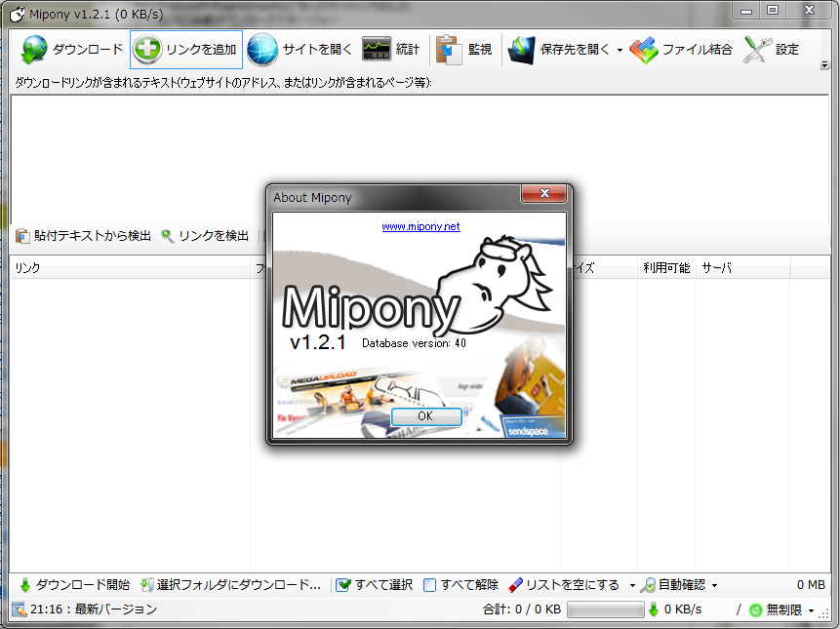The image size is (840, 629).
Task: Minimize the Mipony main window
Action: (x=746, y=10)
